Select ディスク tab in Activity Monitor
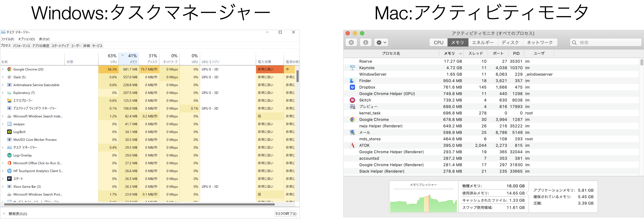The height and width of the screenshot is (219, 644). coord(510,42)
